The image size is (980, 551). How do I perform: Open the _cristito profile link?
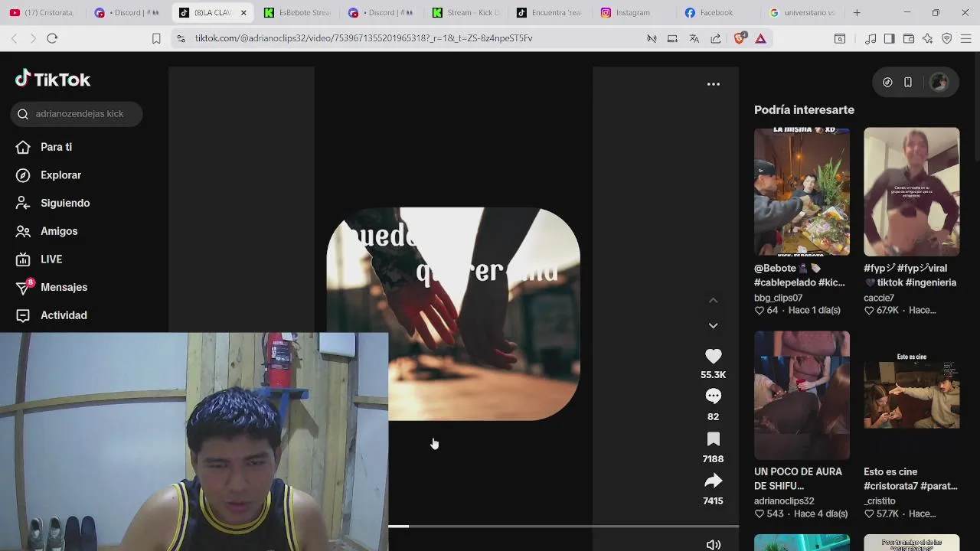coord(880,501)
